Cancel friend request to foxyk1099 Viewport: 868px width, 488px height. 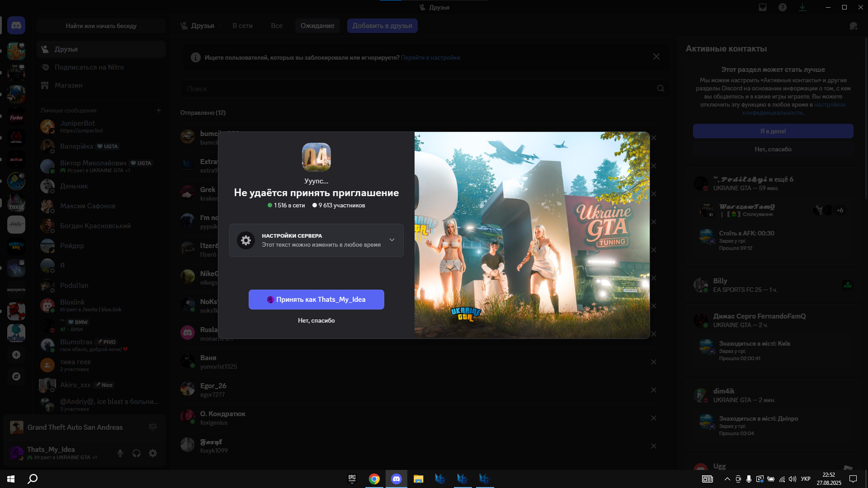pyautogui.click(x=654, y=446)
